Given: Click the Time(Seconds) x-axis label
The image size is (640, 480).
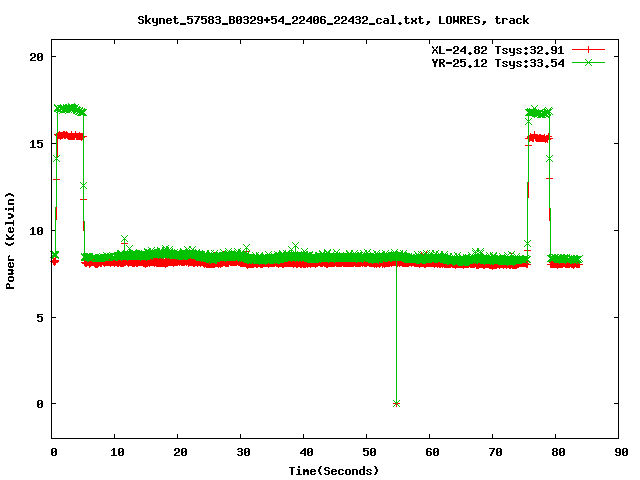Looking at the screenshot, I should pyautogui.click(x=334, y=471).
